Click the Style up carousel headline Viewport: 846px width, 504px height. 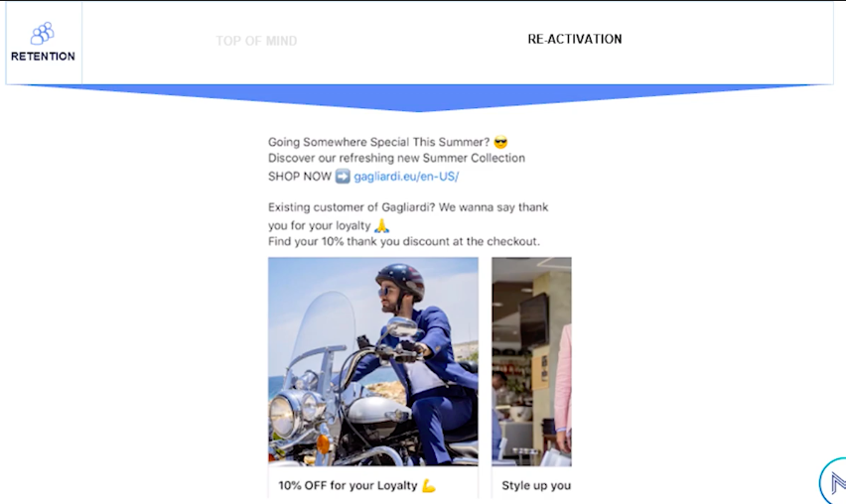coord(536,486)
